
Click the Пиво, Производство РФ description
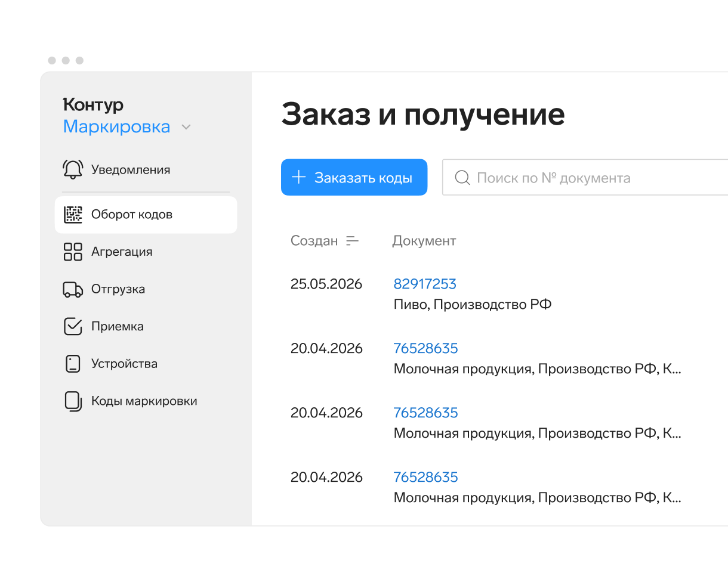[473, 305]
